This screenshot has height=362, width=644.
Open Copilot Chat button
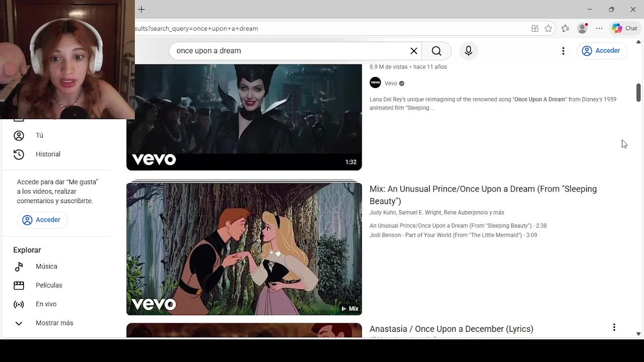625,29
